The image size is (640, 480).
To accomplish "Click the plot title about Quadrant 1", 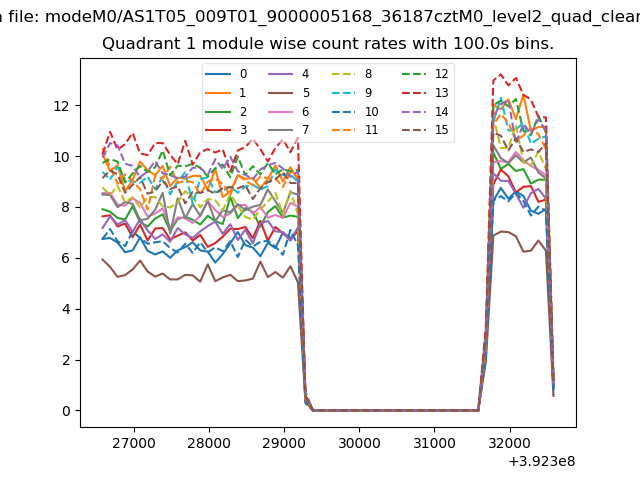I will 328,44.
